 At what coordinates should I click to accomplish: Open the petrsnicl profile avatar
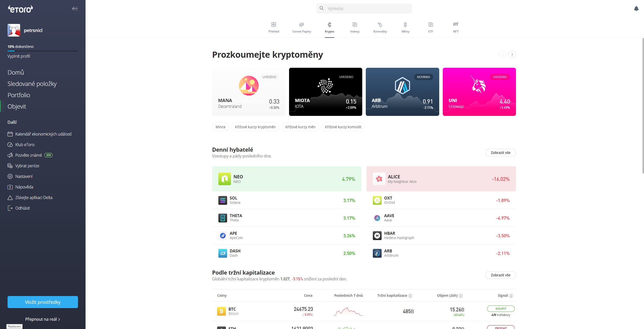[x=14, y=30]
